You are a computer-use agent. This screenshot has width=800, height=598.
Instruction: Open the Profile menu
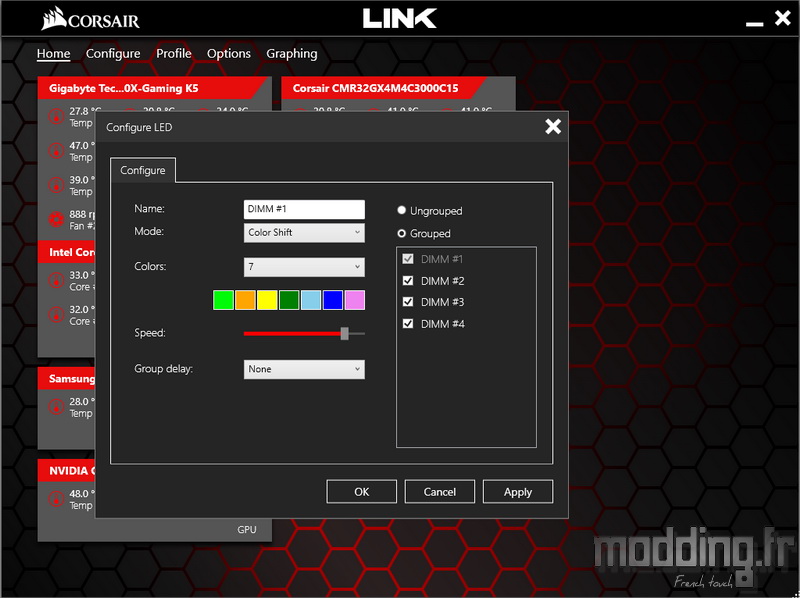(173, 54)
